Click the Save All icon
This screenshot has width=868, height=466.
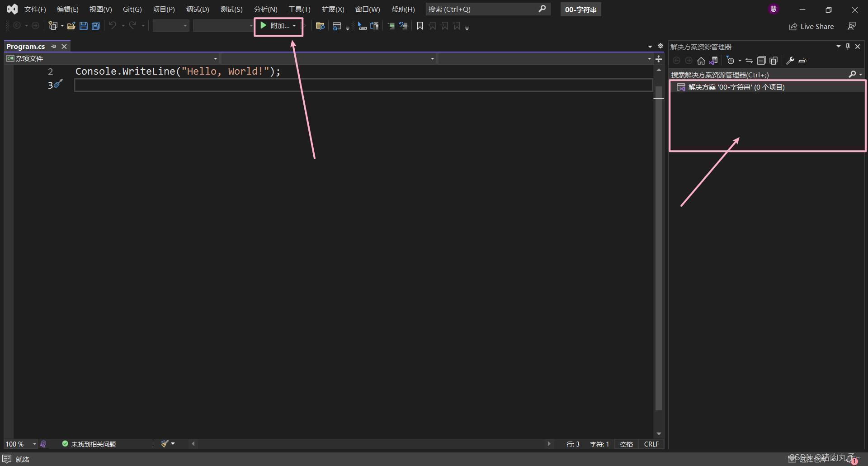pyautogui.click(x=95, y=26)
